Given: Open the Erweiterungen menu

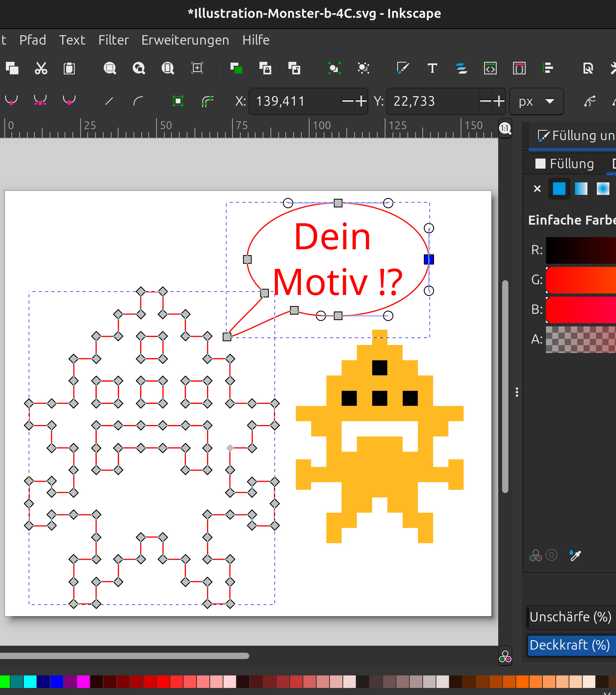Looking at the screenshot, I should (x=185, y=40).
